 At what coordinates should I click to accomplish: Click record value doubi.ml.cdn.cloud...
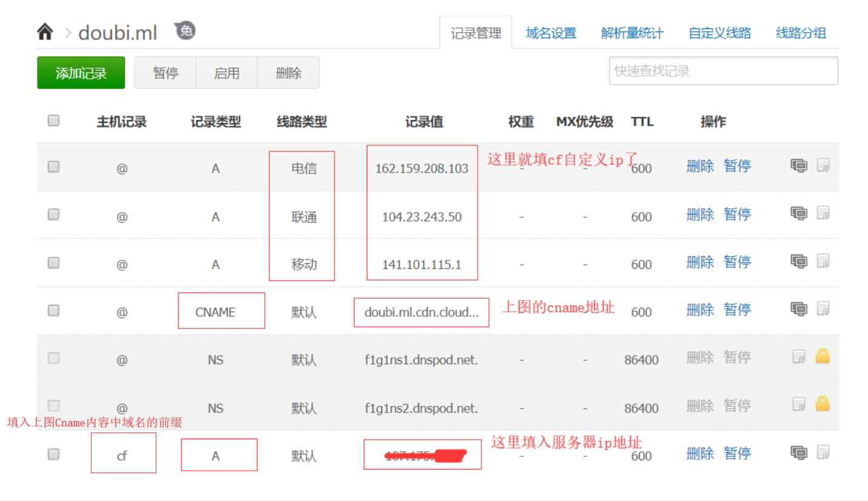click(422, 312)
